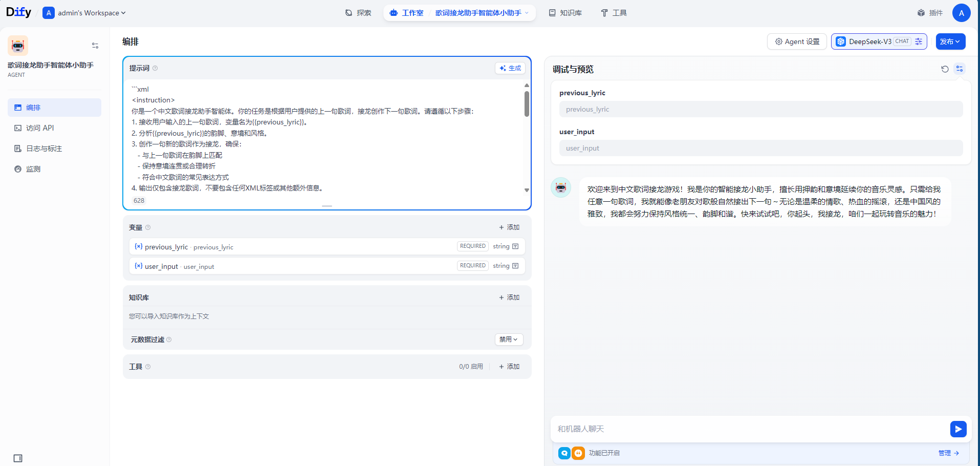Click the robot app icon in sidebar
The height and width of the screenshot is (466, 980).
tap(18, 46)
